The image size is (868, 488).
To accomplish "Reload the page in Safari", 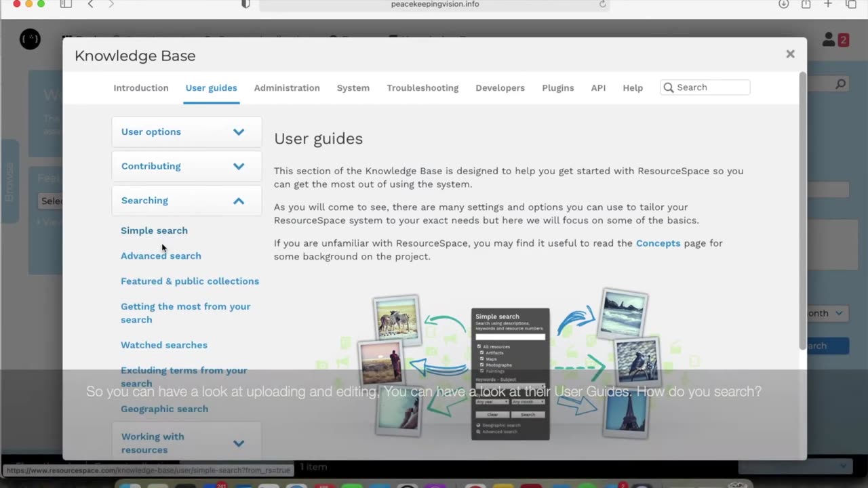I will pyautogui.click(x=602, y=4).
